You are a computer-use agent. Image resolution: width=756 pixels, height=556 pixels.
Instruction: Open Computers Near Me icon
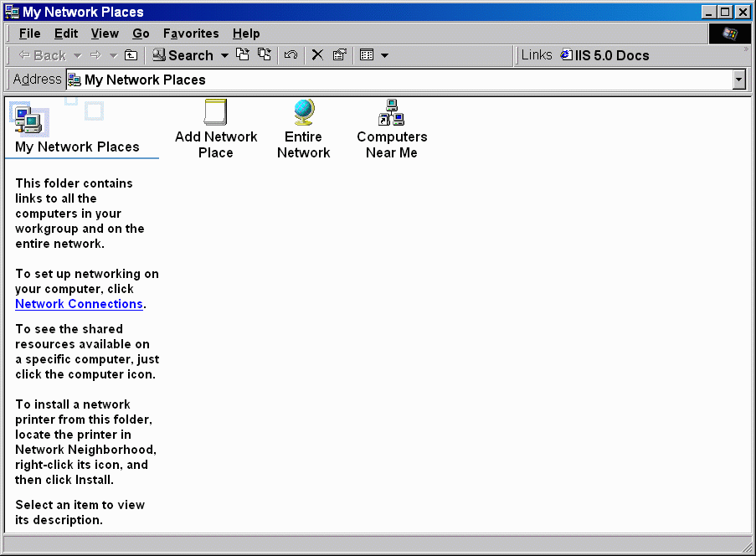pos(391,113)
